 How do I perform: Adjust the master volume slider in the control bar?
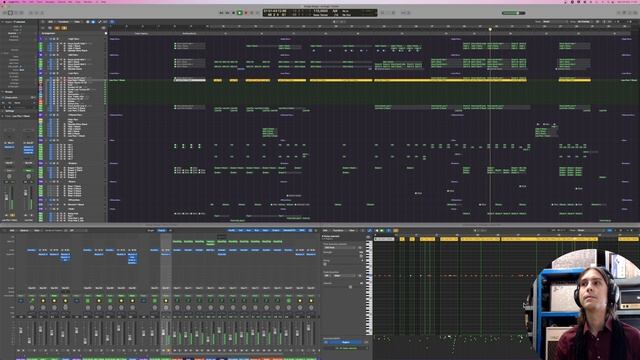[x=513, y=13]
